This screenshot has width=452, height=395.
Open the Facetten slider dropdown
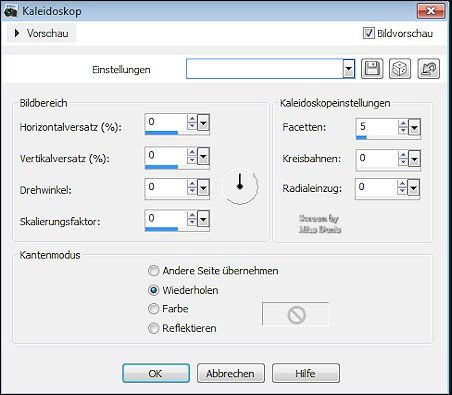[414, 127]
